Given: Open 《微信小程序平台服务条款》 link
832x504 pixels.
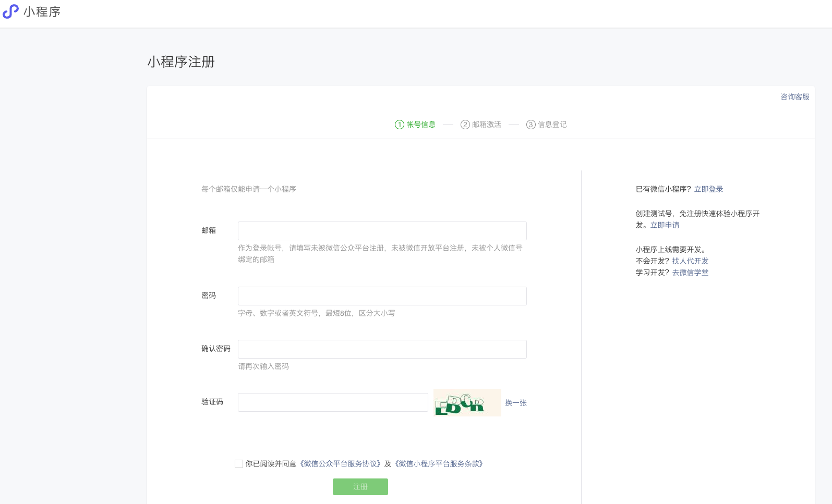Looking at the screenshot, I should tap(439, 464).
